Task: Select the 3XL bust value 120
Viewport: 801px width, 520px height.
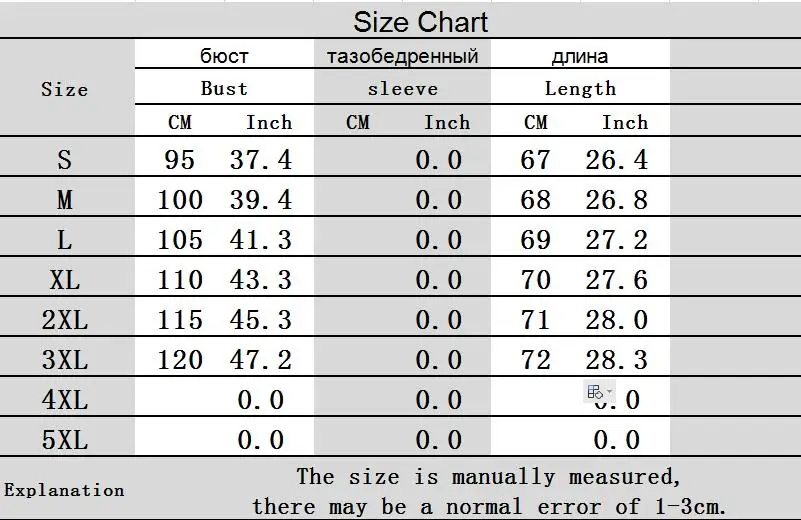Action: click(180, 360)
